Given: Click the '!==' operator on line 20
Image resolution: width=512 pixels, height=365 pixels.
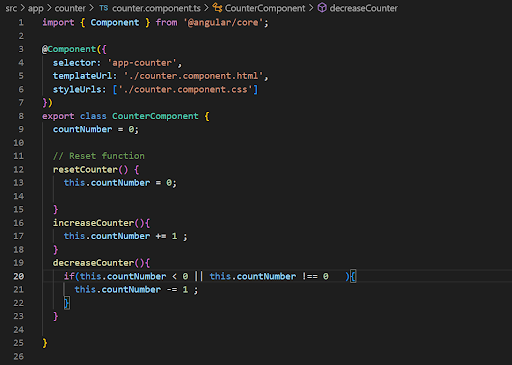Looking at the screenshot, I should [x=310, y=276].
